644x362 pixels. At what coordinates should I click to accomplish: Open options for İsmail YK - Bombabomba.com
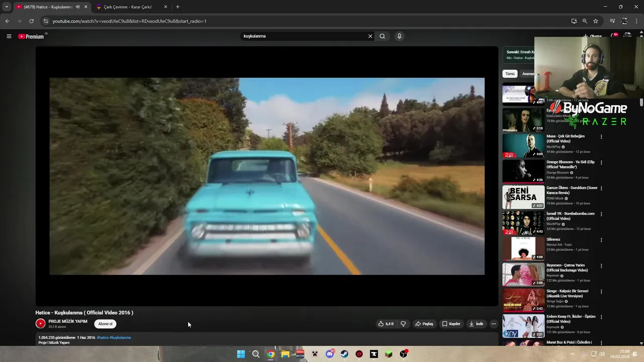tap(601, 214)
